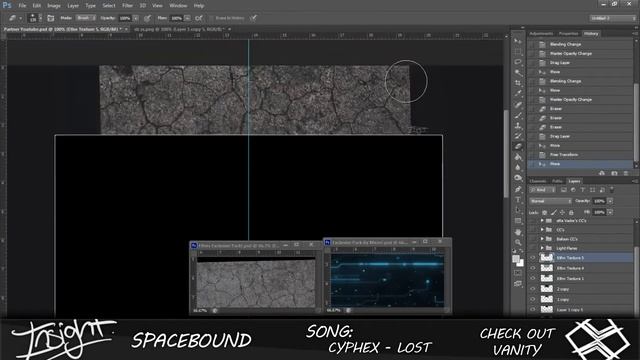Open the brush panel toggle icon
This screenshot has height=360, width=640.
point(51,18)
